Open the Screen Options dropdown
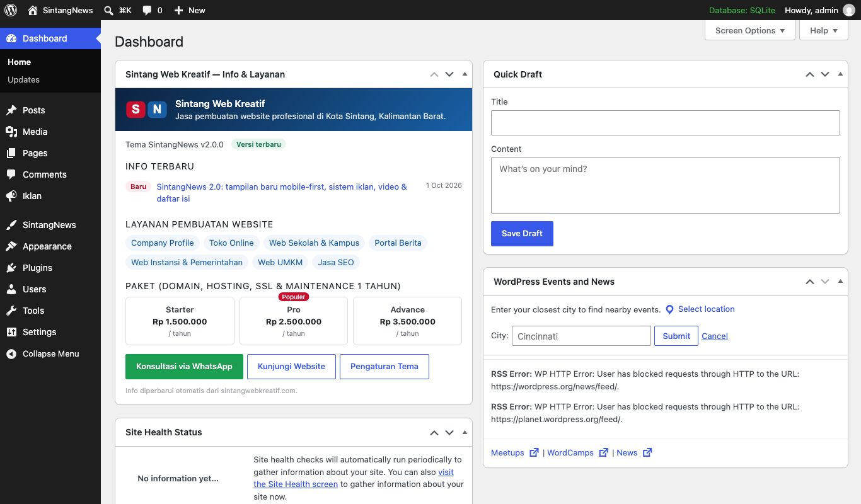Image resolution: width=861 pixels, height=504 pixels. point(750,30)
